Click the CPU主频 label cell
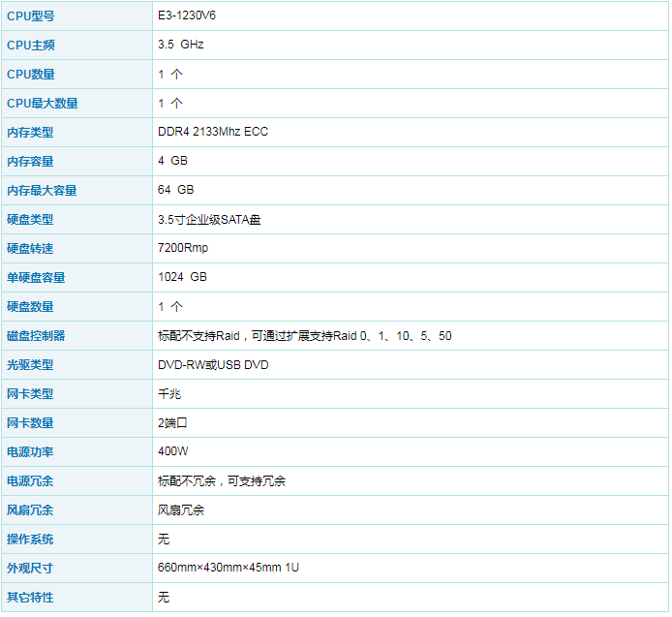 click(31, 46)
